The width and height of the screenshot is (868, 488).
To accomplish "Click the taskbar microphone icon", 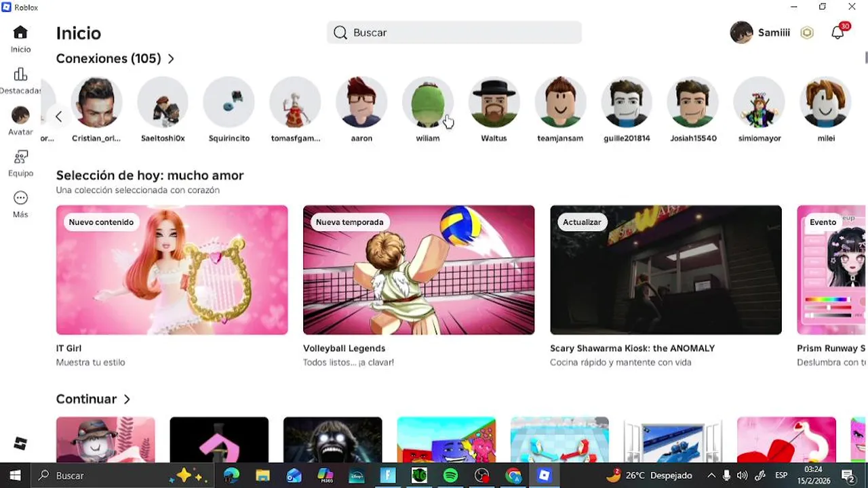I will 727,476.
